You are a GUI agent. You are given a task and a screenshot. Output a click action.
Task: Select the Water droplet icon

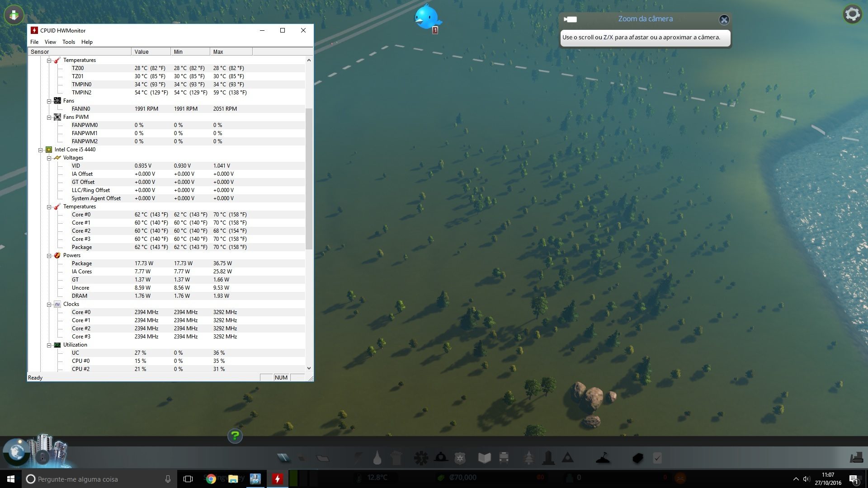pyautogui.click(x=377, y=458)
